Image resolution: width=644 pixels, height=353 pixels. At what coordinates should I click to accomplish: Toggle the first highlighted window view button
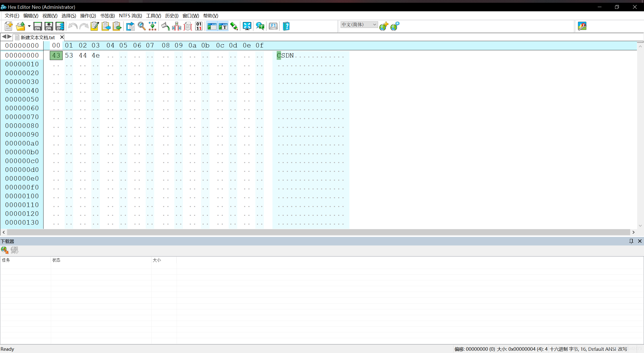click(212, 26)
